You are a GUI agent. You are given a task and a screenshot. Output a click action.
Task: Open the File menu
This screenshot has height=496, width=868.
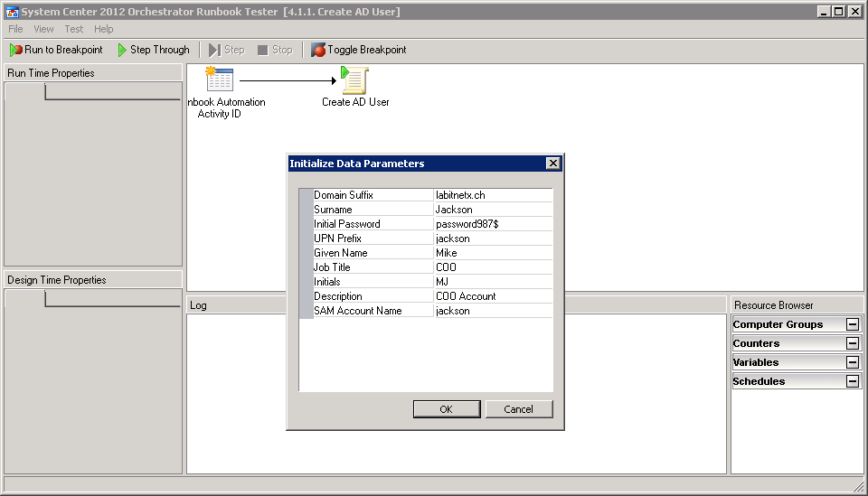coord(15,30)
